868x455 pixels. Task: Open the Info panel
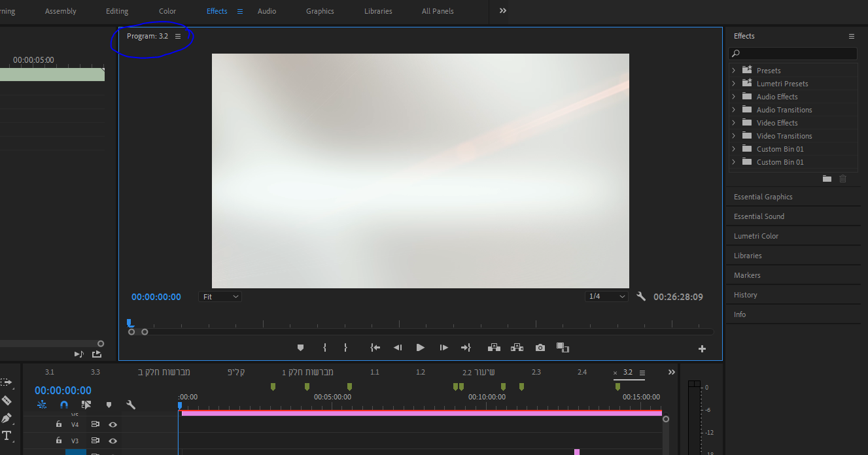click(x=740, y=314)
